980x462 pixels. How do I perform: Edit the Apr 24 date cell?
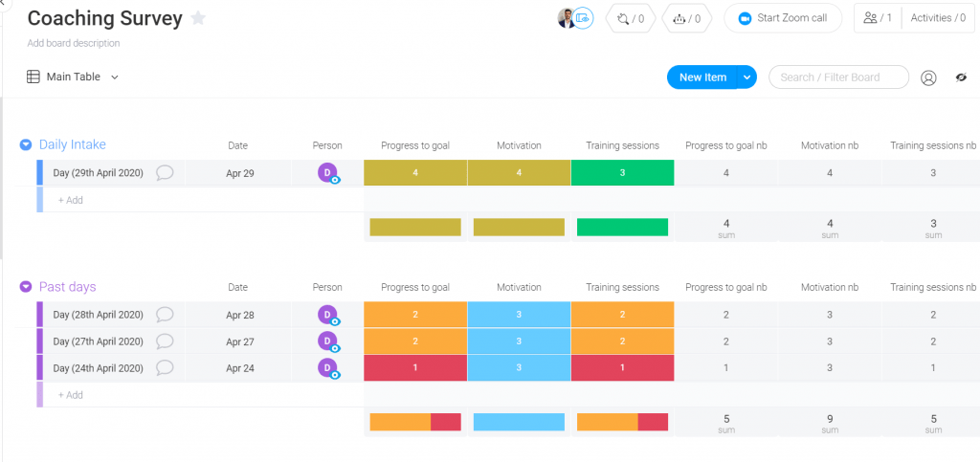240,368
